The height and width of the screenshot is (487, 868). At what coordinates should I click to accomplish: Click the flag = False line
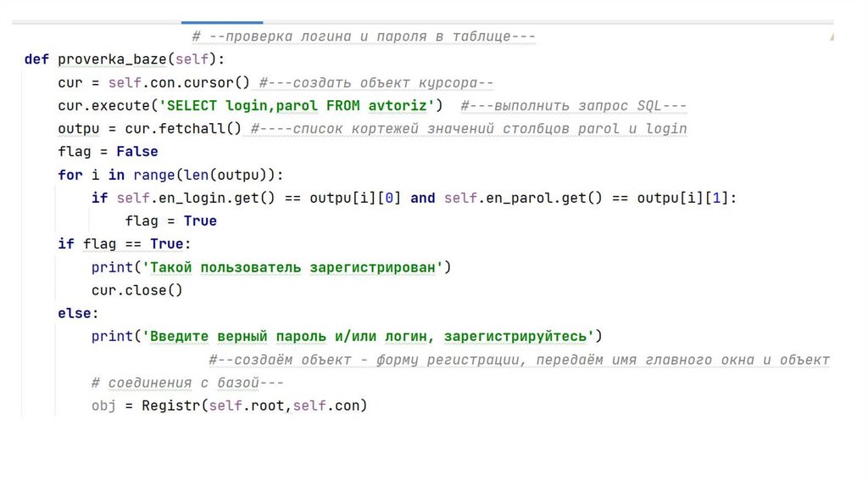click(x=108, y=152)
